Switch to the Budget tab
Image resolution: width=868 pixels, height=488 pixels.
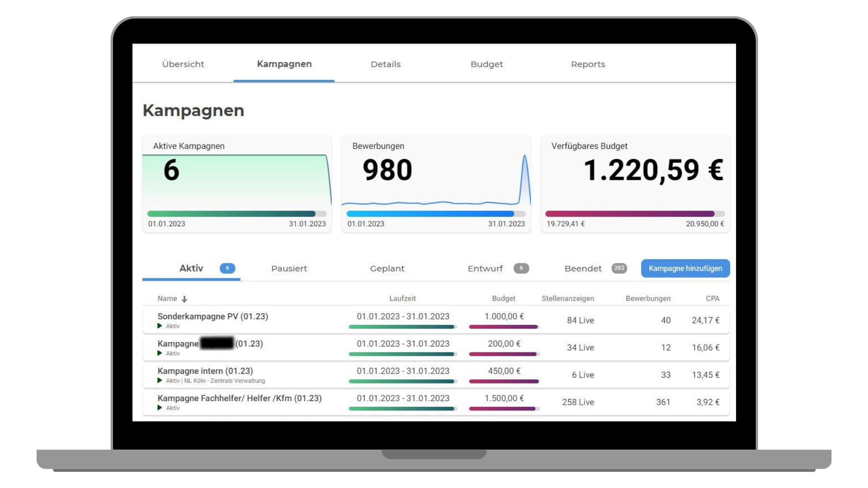pos(486,64)
